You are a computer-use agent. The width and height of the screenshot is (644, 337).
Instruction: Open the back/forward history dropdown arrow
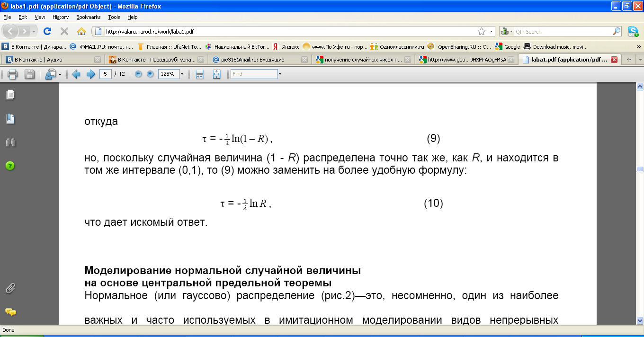point(34,32)
